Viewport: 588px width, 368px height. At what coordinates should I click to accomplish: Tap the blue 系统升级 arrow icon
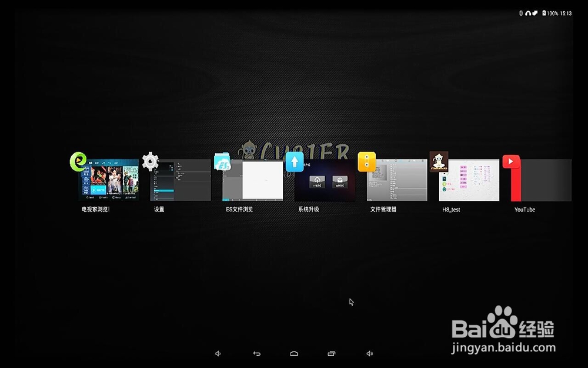pos(295,162)
